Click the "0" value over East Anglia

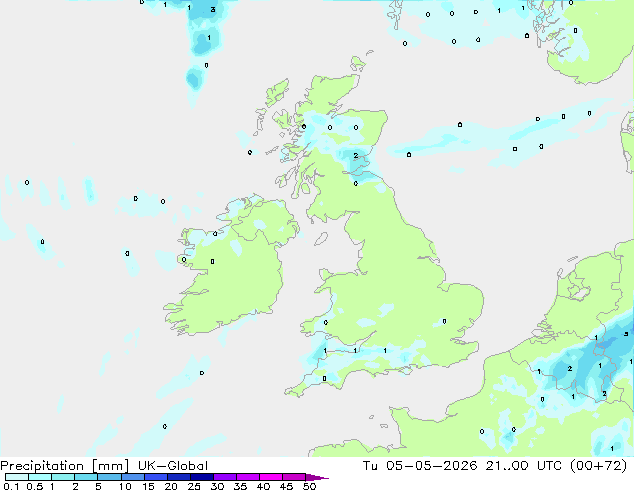[x=444, y=321]
